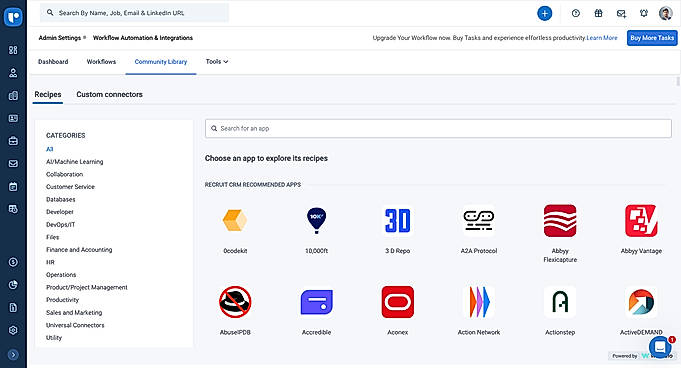Filter by Product/Project Management category
681x368 pixels.
[87, 287]
